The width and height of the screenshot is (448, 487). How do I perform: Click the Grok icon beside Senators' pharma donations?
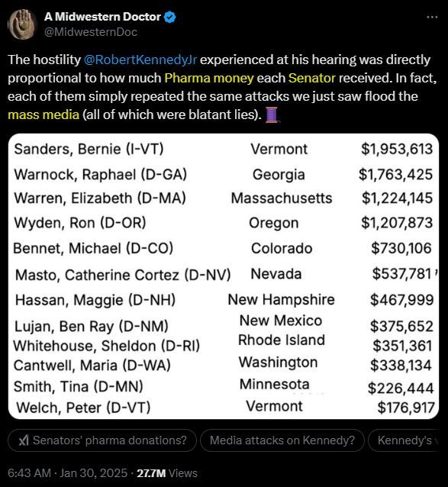tap(24, 440)
